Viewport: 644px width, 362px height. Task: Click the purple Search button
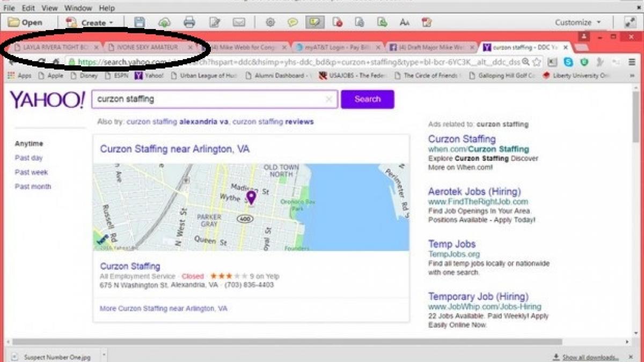click(367, 99)
